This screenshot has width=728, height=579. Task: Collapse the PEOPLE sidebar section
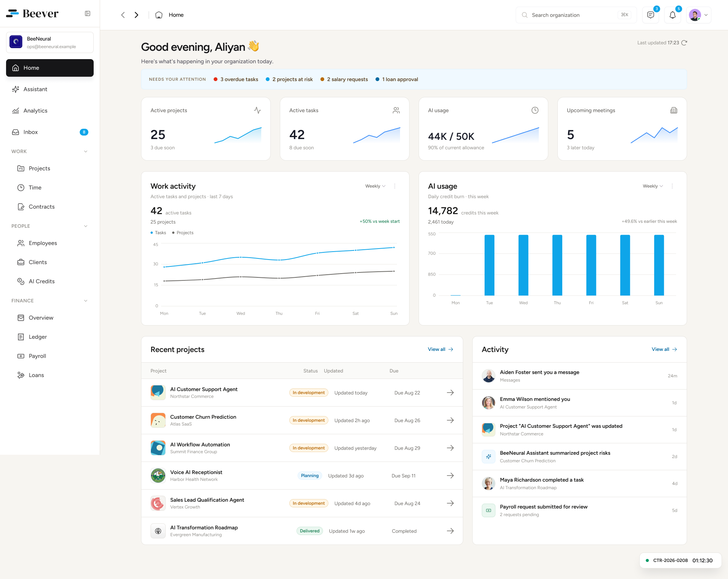[86, 226]
